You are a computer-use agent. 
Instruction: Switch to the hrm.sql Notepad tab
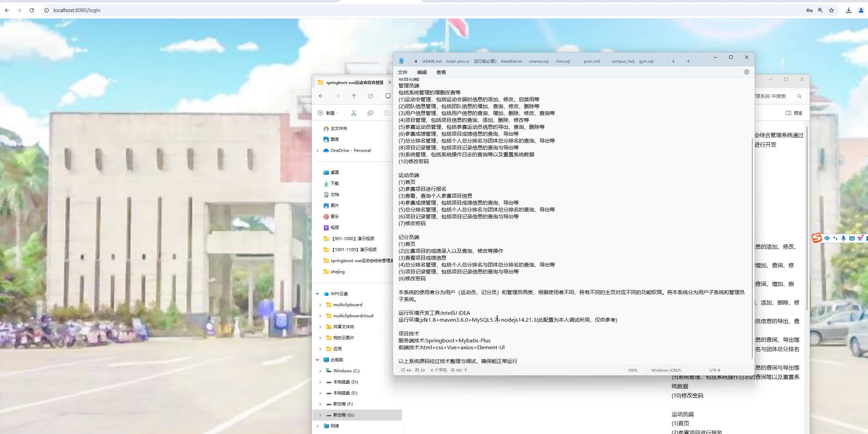(x=563, y=61)
